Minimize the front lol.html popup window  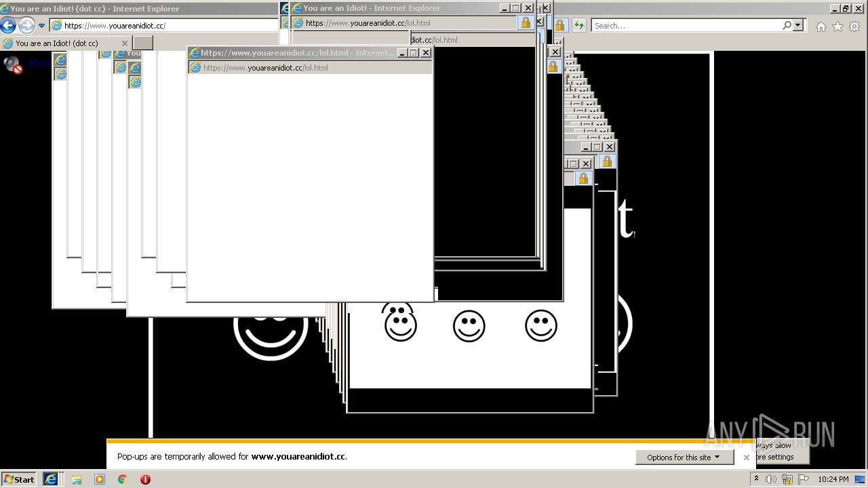coord(401,52)
